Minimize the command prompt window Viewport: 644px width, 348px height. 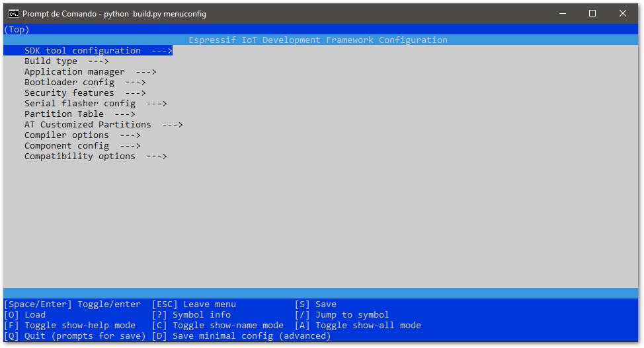(563, 14)
